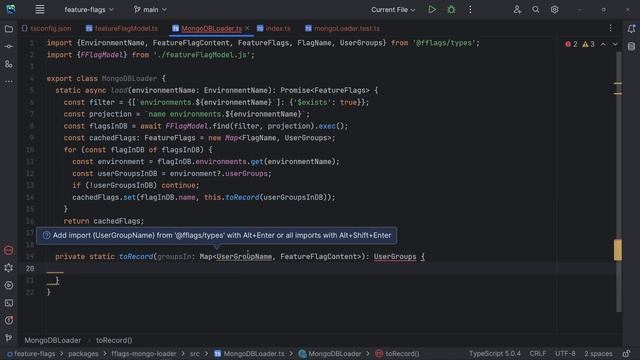640x360 pixels.
Task: Switch to the tsconfig.json tab
Action: click(x=46, y=29)
